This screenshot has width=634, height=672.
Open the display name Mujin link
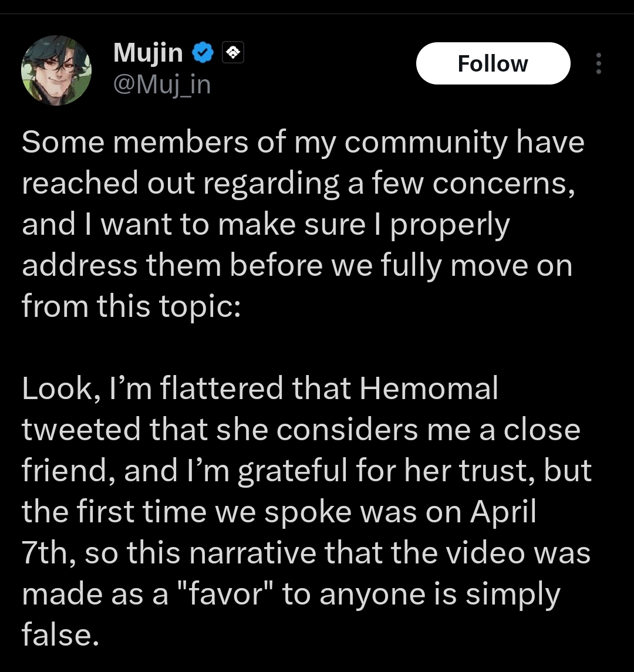[148, 53]
